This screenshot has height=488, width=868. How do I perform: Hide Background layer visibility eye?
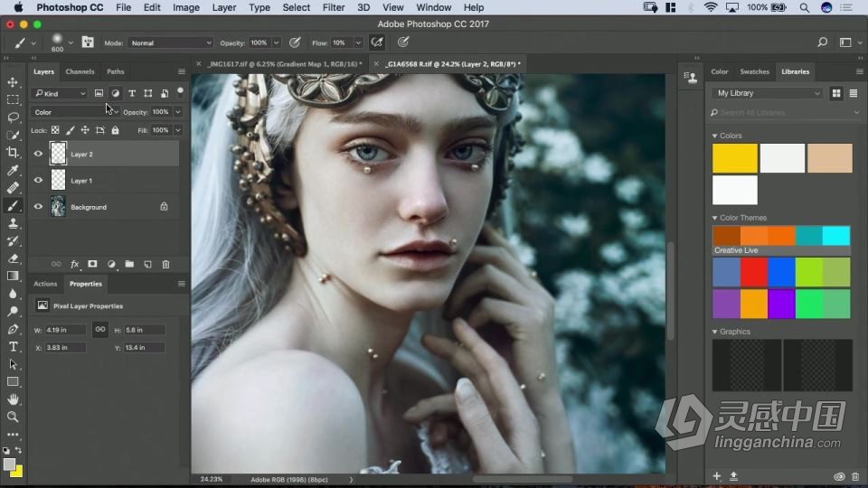(38, 207)
